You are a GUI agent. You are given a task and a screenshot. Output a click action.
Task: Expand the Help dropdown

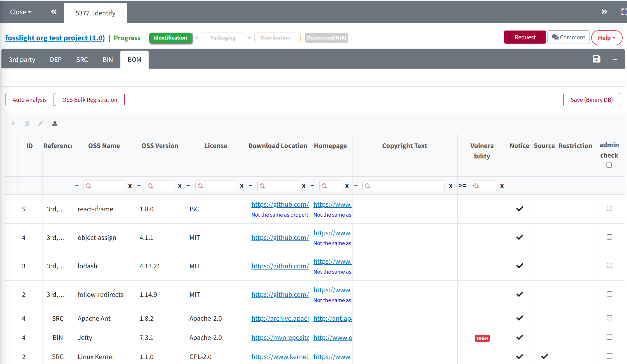(x=607, y=38)
